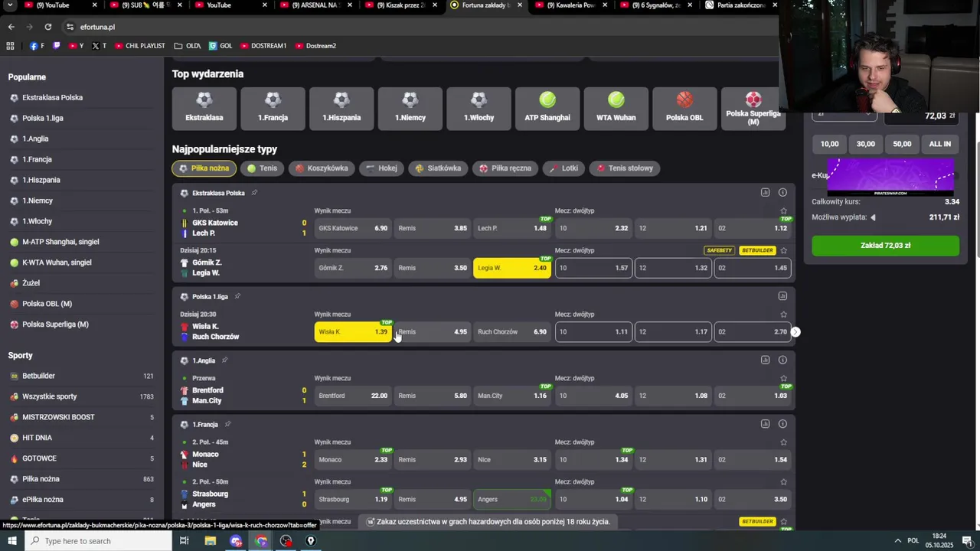Open info icon for 1.Francja section
This screenshot has width=980, height=551.
click(782, 424)
